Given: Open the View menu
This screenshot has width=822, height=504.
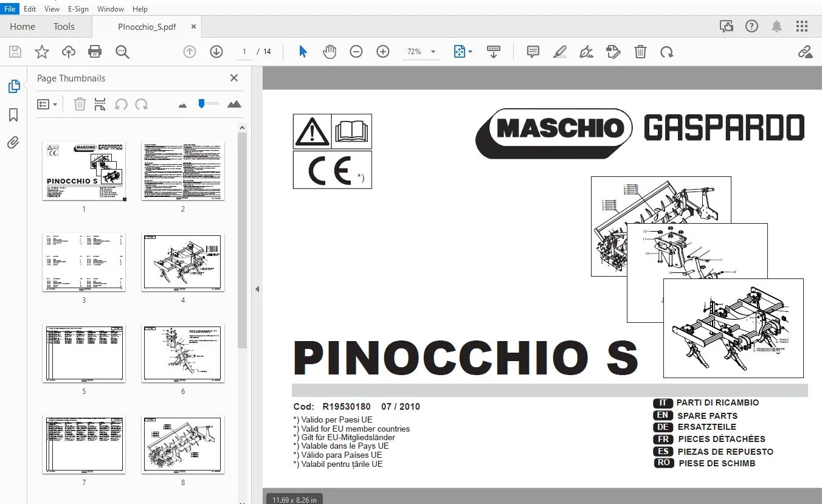Looking at the screenshot, I should click(x=52, y=9).
